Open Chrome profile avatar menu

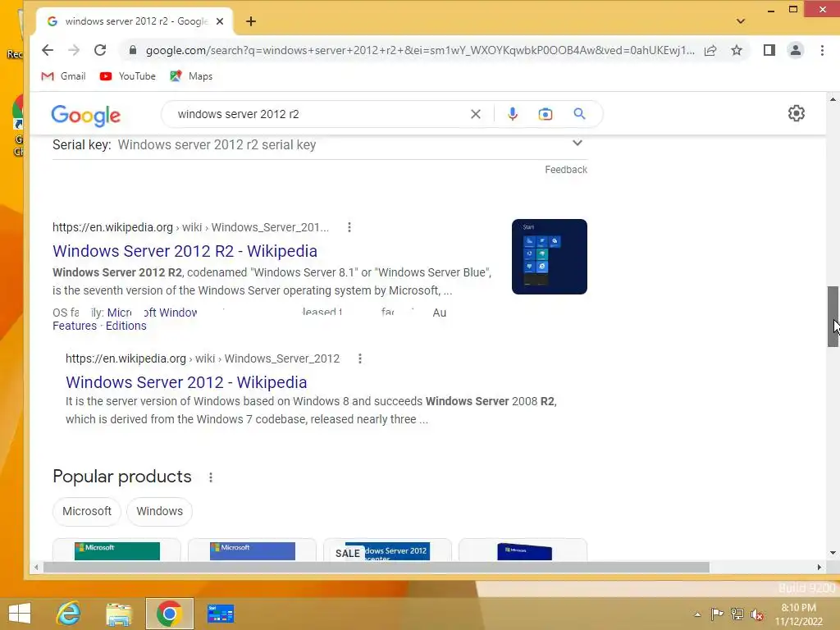pyautogui.click(x=796, y=50)
